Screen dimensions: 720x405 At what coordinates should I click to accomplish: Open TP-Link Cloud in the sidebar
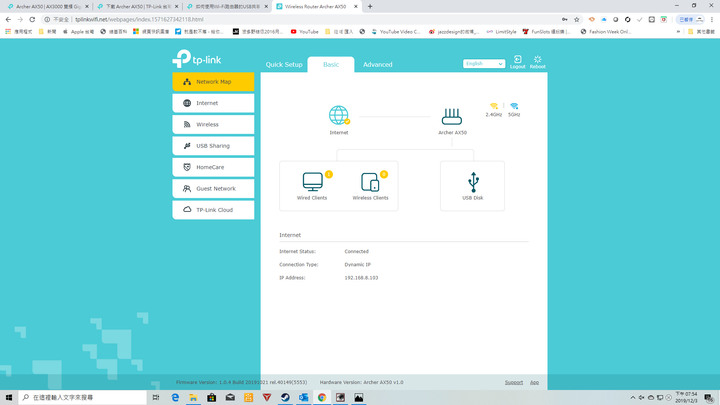[x=213, y=210]
